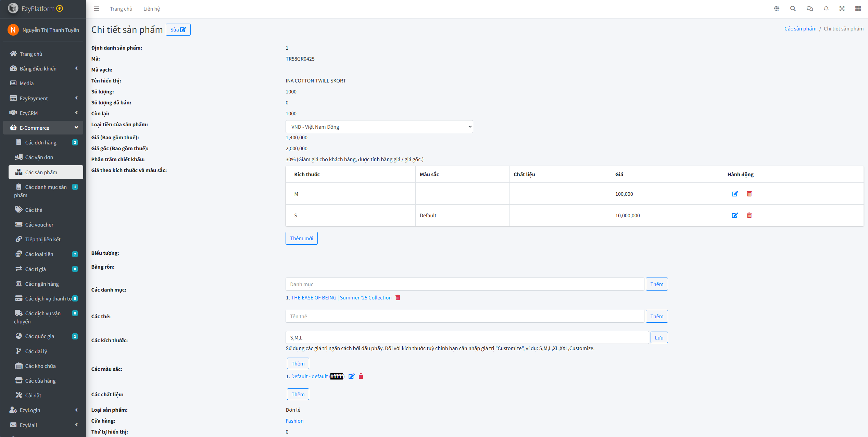Edit the size M price row
Screen dimensions: 868x437
(x=735, y=194)
